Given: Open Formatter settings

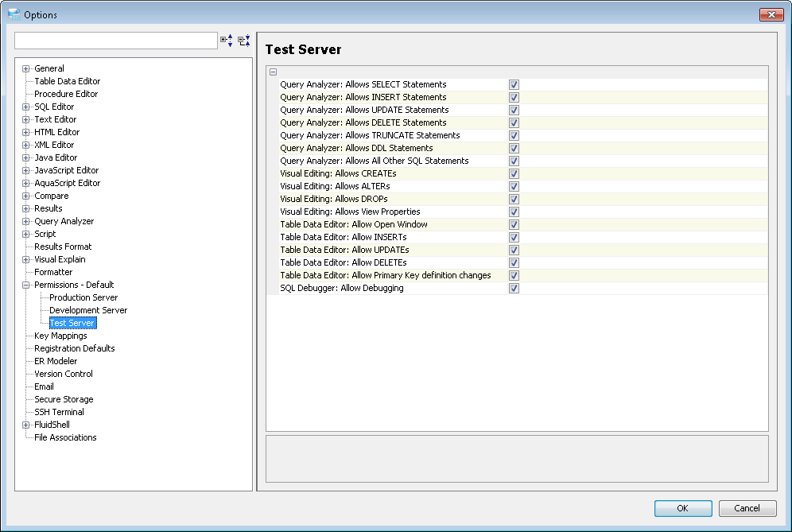Looking at the screenshot, I should tap(53, 272).
